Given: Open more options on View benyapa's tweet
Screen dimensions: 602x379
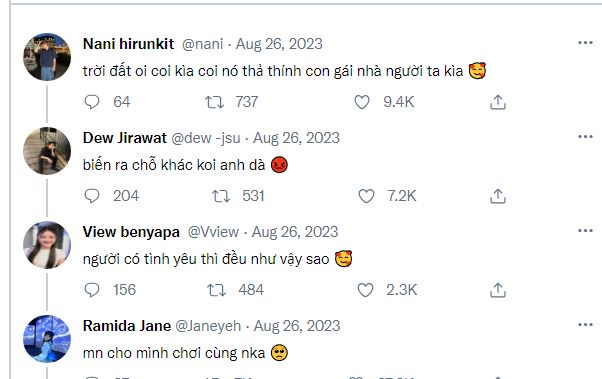Looking at the screenshot, I should coord(585,231).
